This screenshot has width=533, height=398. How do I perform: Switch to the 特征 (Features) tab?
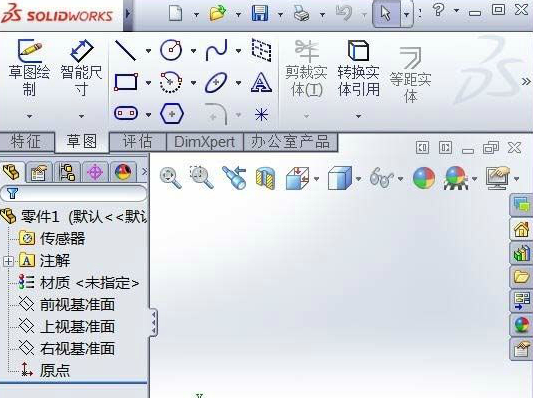pyautogui.click(x=26, y=142)
